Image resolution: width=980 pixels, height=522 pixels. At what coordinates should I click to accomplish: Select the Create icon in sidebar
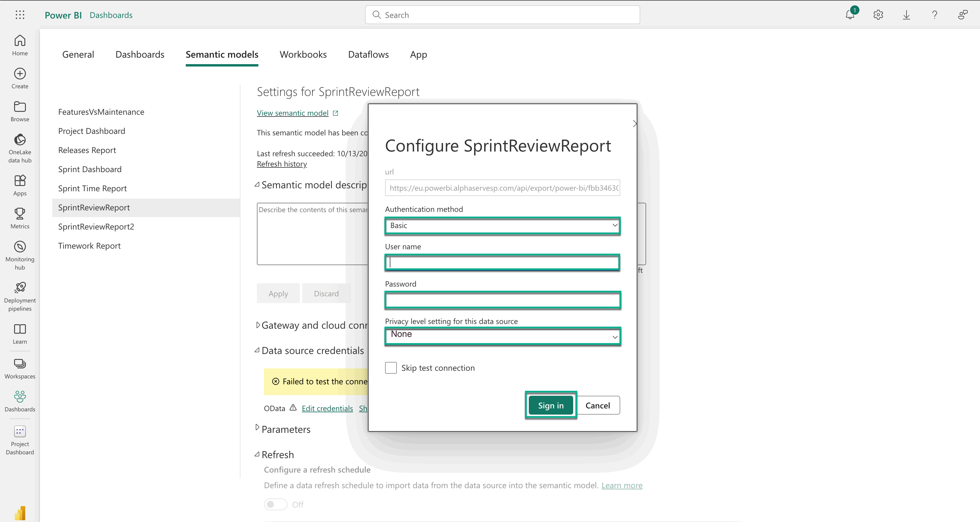19,77
